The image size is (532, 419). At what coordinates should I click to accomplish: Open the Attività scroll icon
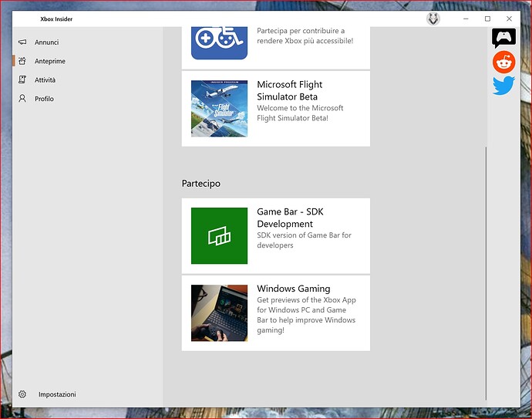click(x=22, y=79)
